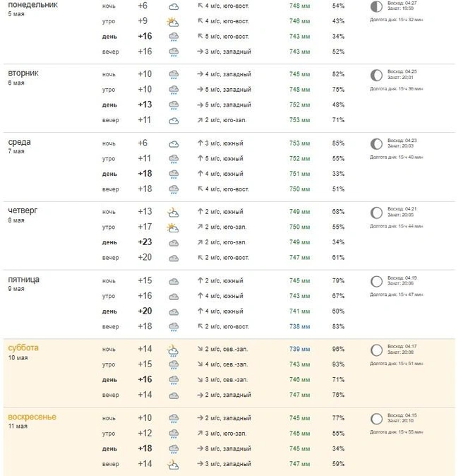Select Thursday daytime temperature +23
Viewport: 463px width, 476px height.
145,242
